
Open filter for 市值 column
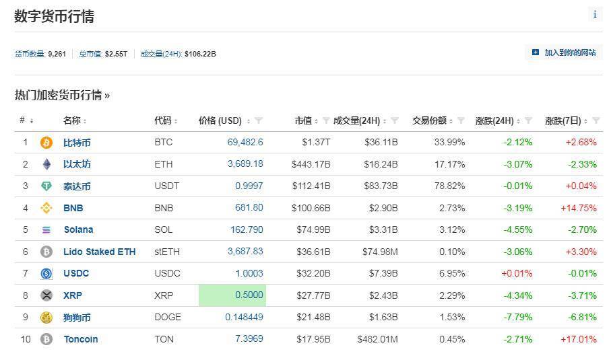tap(326, 121)
